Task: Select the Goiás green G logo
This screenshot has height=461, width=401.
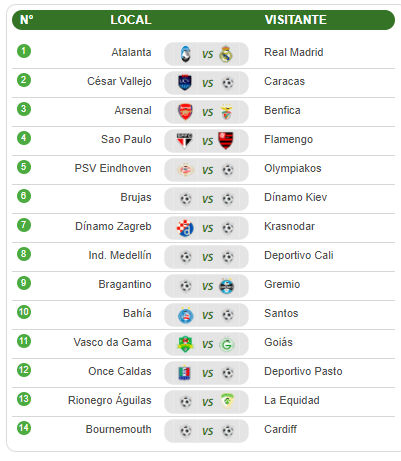Action: [227, 344]
